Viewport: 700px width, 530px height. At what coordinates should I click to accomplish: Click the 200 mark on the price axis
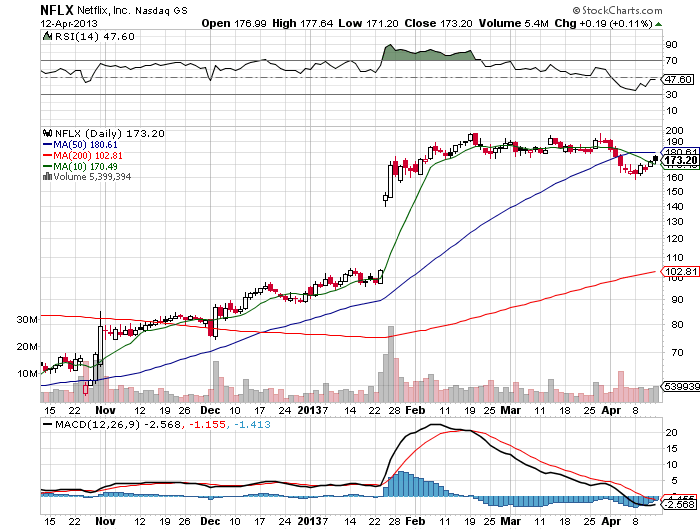coord(674,130)
